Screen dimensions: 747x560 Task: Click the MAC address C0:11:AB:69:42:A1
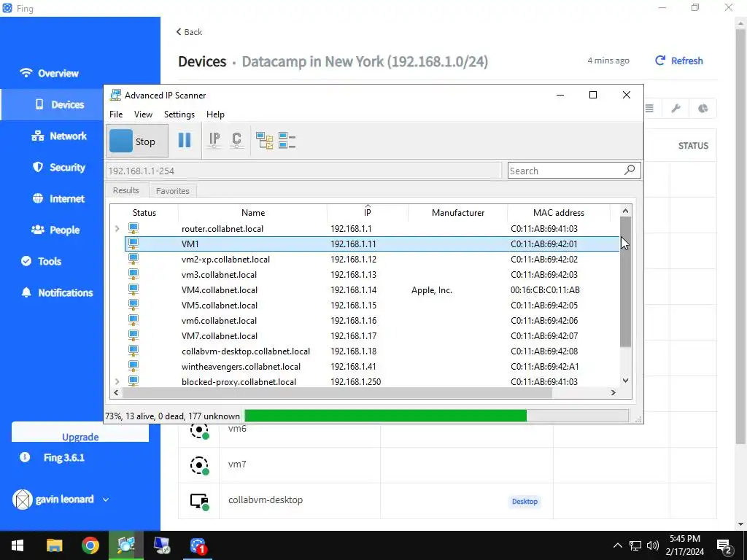click(545, 367)
